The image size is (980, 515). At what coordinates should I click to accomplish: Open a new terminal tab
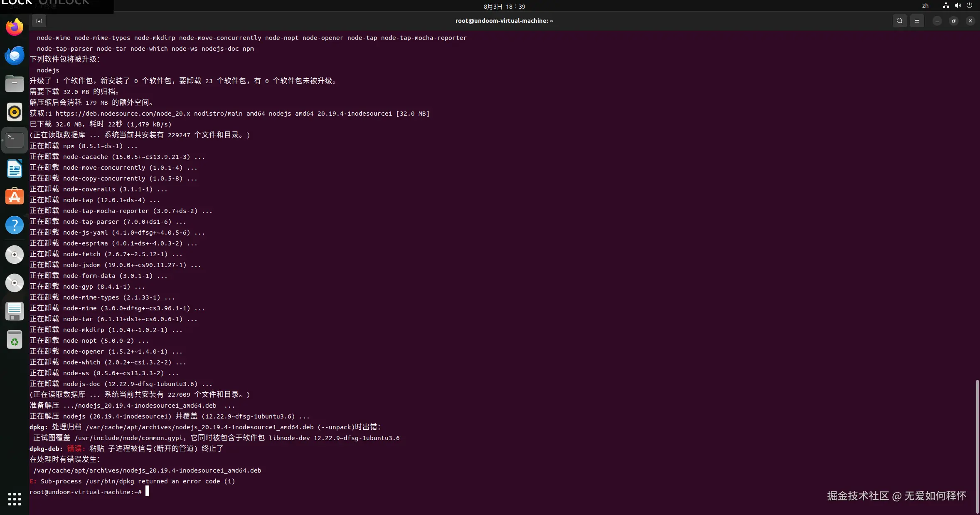pyautogui.click(x=39, y=21)
